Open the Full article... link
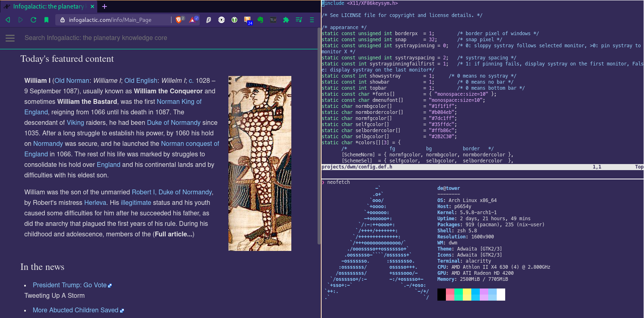 pyautogui.click(x=174, y=234)
